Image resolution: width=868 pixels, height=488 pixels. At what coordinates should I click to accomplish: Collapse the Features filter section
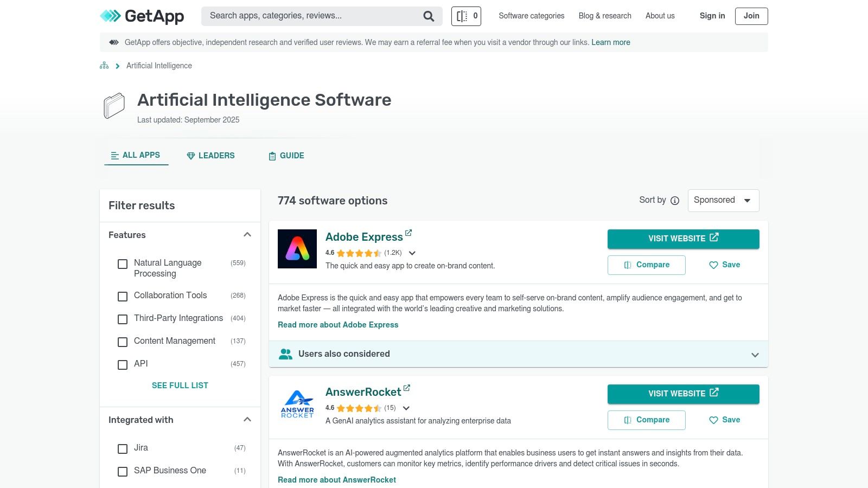tap(247, 234)
